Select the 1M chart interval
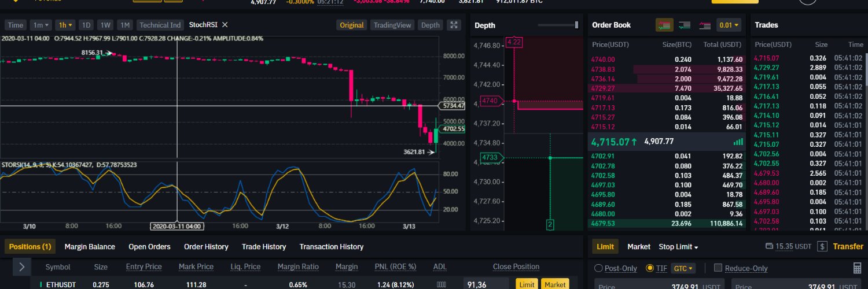 (x=124, y=25)
